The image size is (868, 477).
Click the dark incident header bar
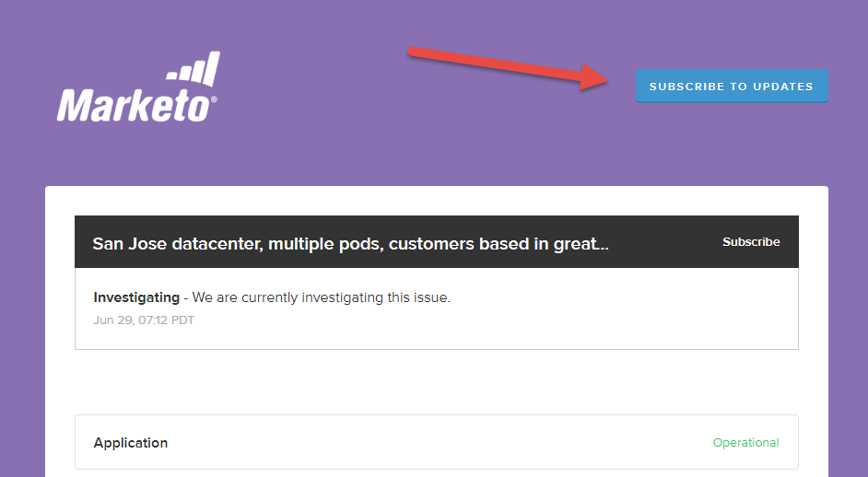pos(436,242)
